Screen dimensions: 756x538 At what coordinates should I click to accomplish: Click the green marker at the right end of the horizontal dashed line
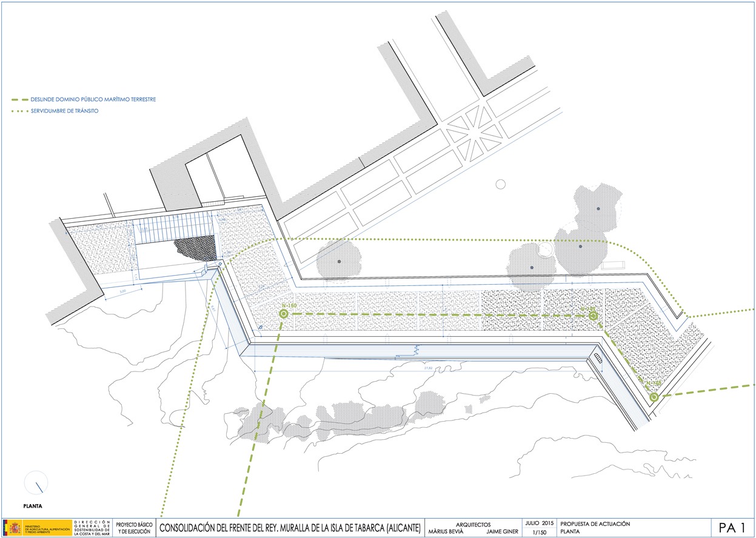[x=594, y=316]
